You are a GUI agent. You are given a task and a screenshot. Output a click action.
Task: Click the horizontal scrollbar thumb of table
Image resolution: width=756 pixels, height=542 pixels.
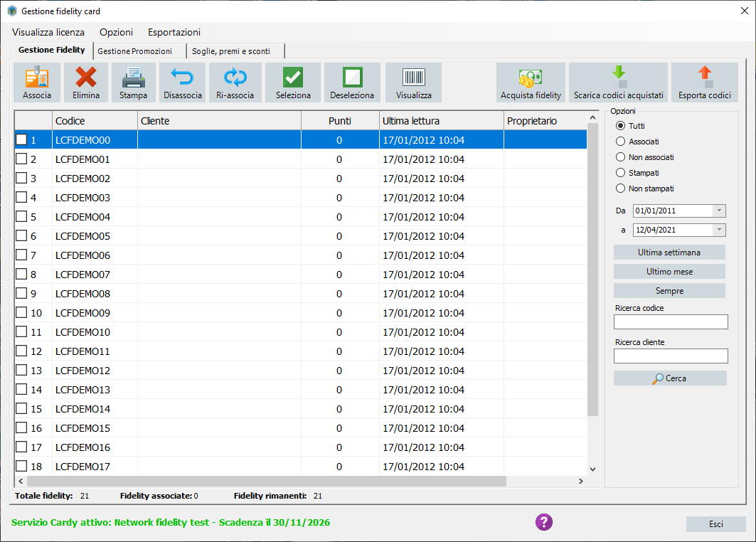[267, 482]
